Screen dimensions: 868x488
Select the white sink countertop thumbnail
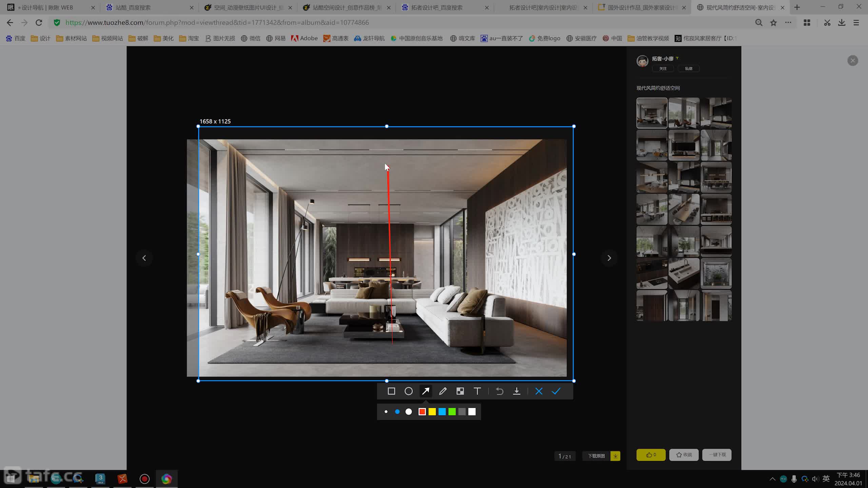[x=684, y=273]
